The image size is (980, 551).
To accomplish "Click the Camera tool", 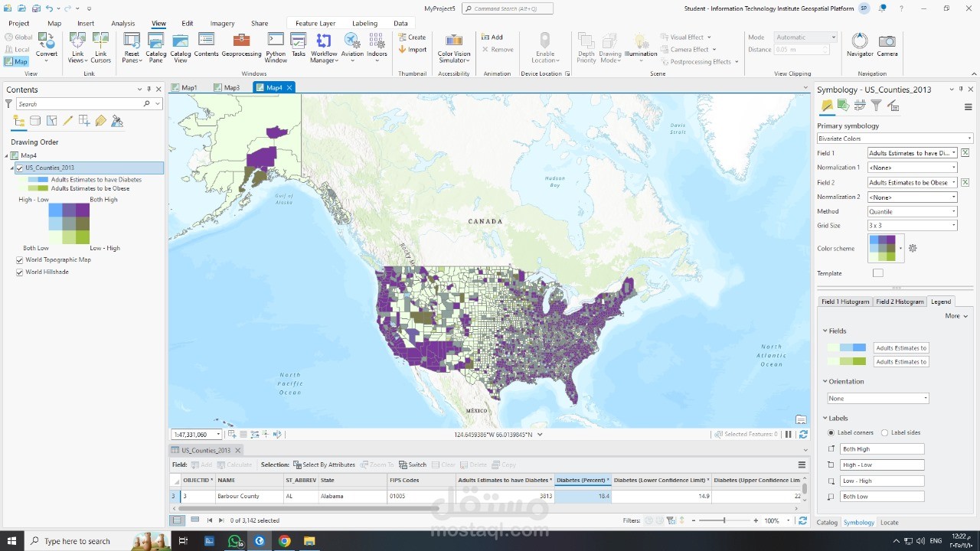I will pos(887,44).
